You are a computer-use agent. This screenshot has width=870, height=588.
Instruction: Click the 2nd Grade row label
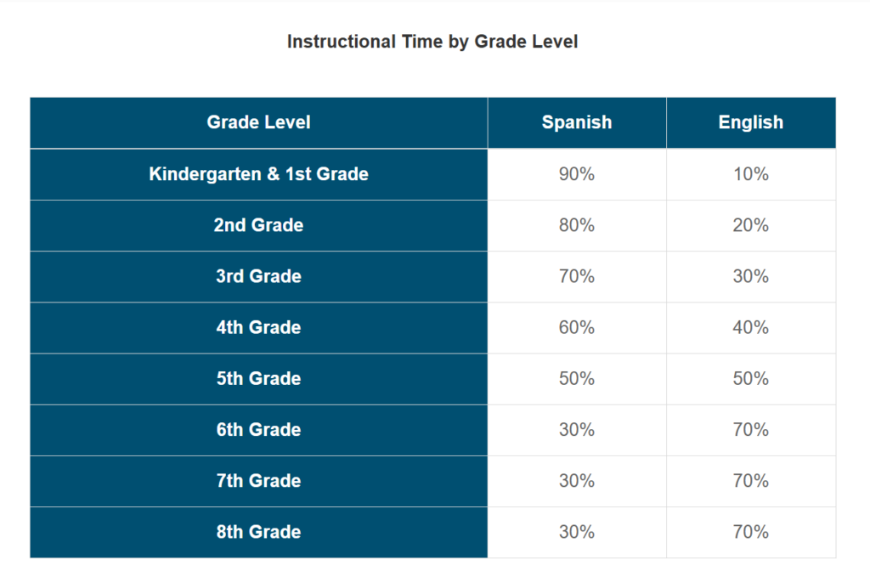click(x=258, y=225)
